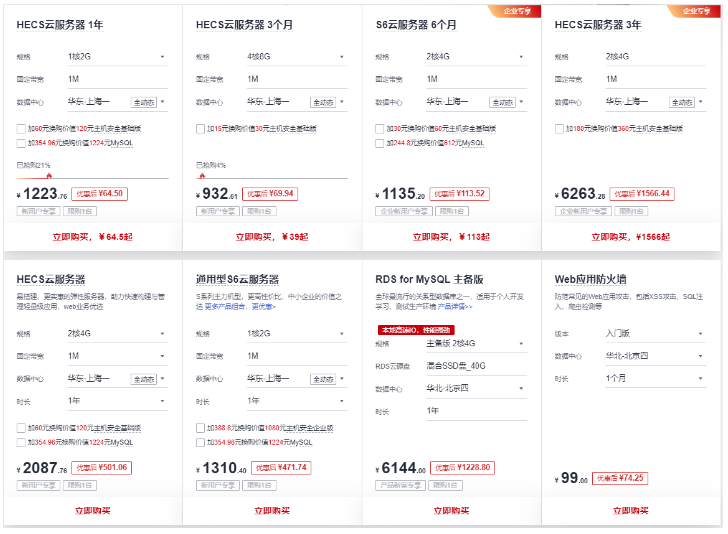Click title Web应用防火墙
Viewport: 728px width, 534px height.
point(590,280)
